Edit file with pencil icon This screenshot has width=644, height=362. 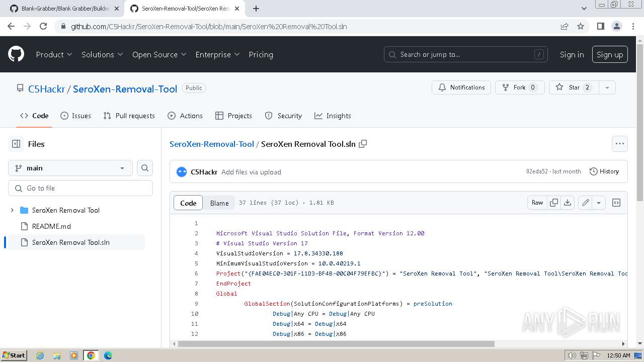pos(585,203)
